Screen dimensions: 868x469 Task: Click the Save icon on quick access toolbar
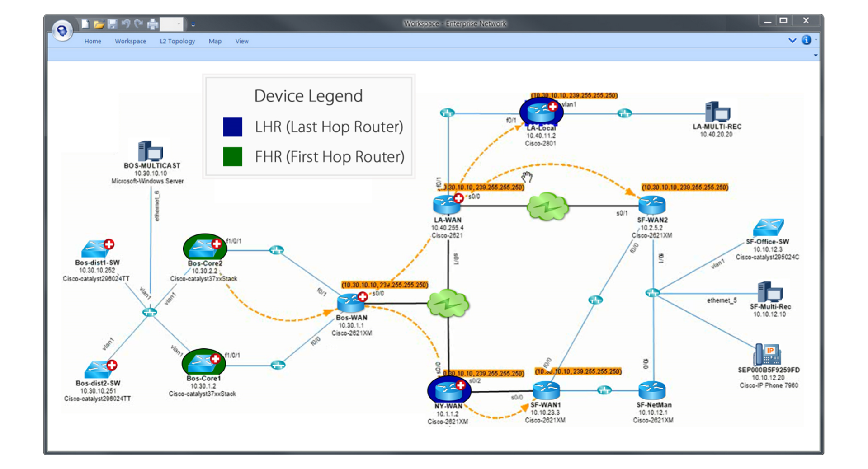pos(113,23)
